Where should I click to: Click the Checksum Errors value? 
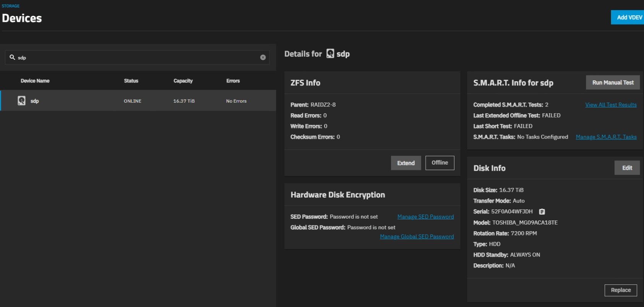pos(338,137)
